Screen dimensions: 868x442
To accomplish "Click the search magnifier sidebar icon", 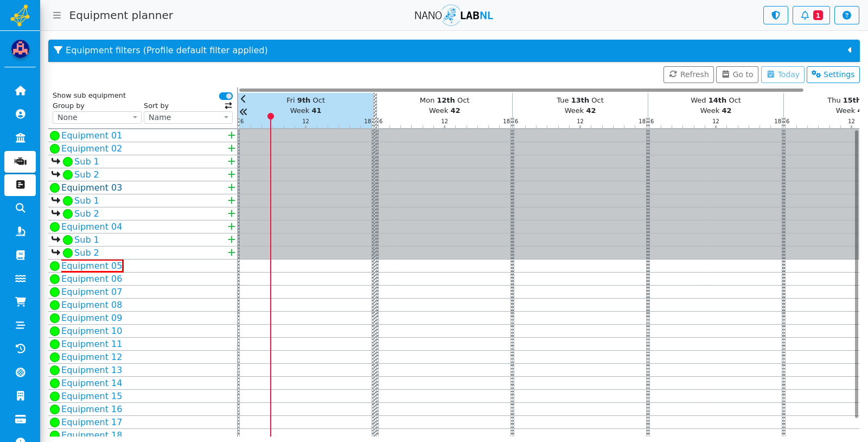I will [20, 208].
